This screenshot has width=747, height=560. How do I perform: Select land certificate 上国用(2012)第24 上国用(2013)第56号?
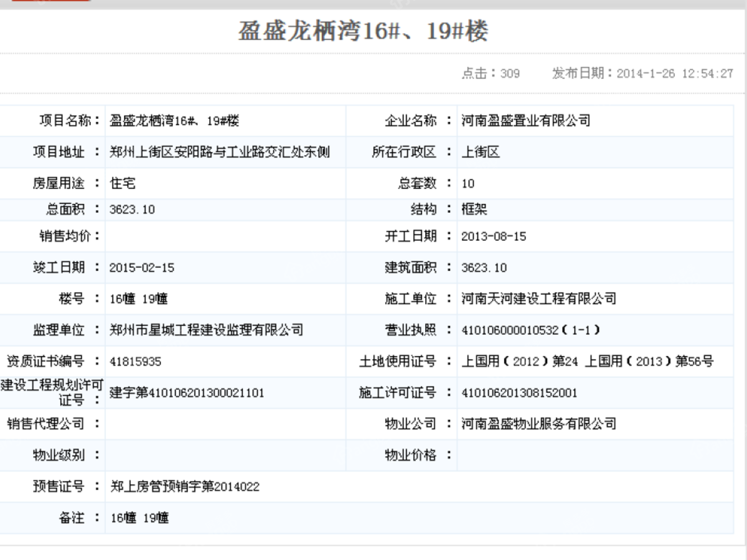588,361
